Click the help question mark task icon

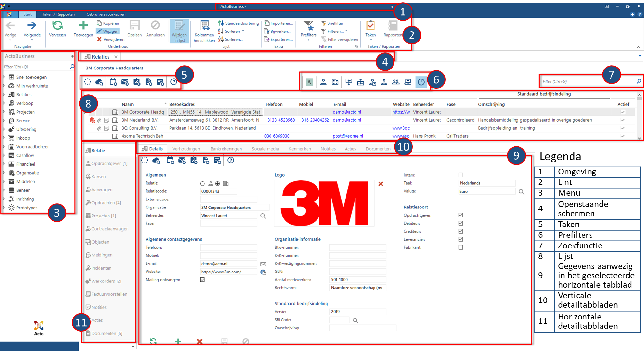coord(174,82)
